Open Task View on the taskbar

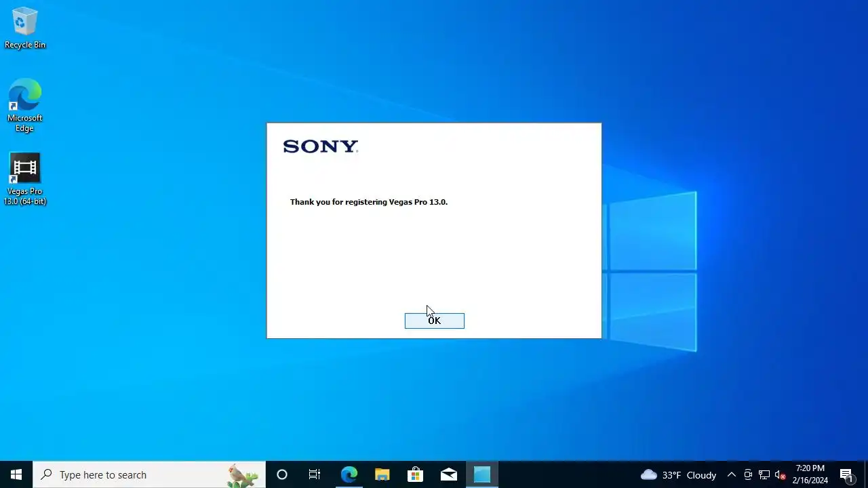[315, 474]
